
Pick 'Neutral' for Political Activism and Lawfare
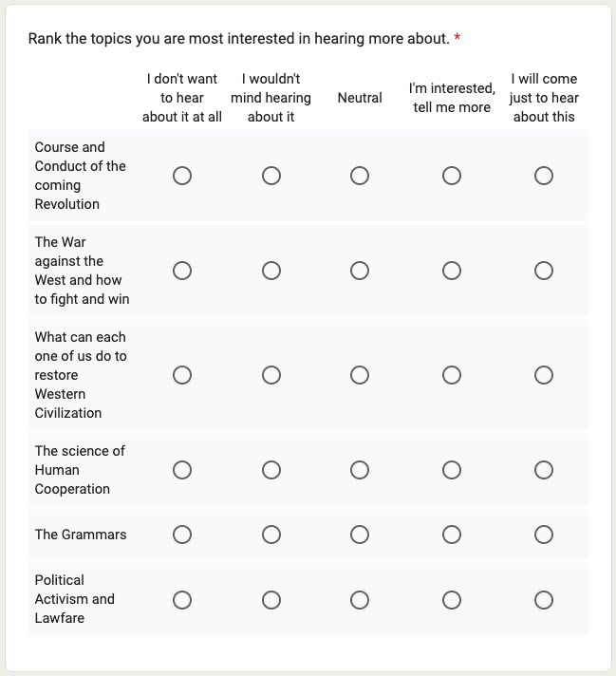pyautogui.click(x=360, y=599)
